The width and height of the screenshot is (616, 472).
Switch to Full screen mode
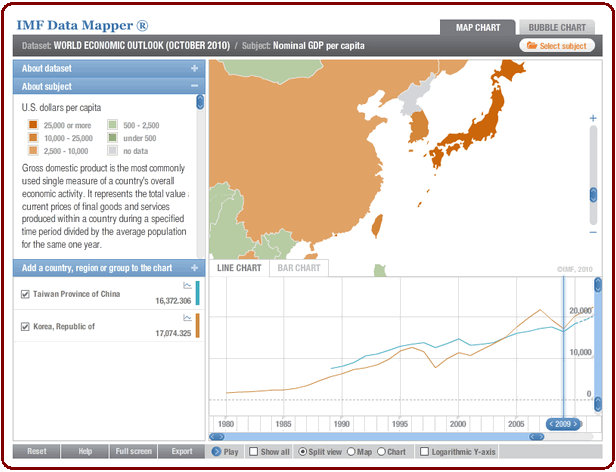pos(134,452)
